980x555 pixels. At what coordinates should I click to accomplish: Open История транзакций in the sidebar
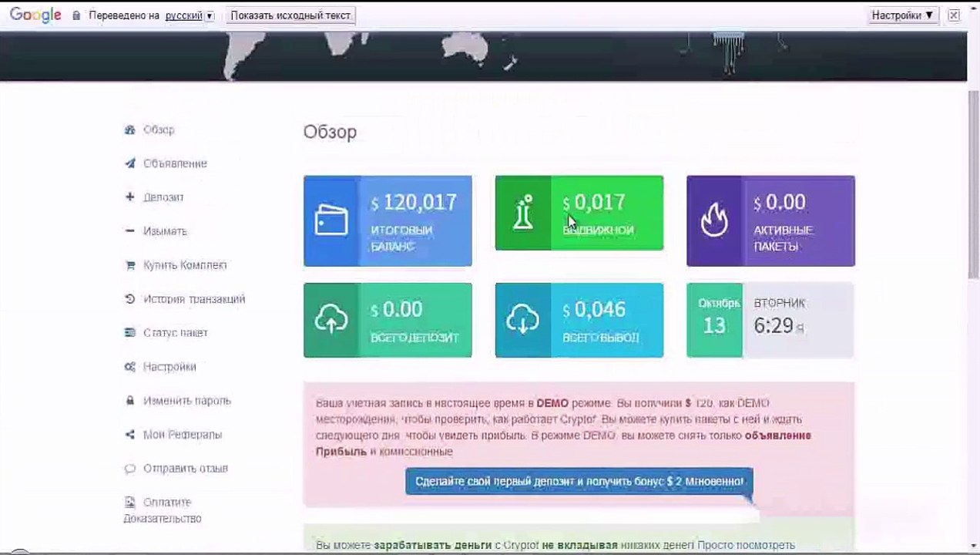(x=194, y=299)
